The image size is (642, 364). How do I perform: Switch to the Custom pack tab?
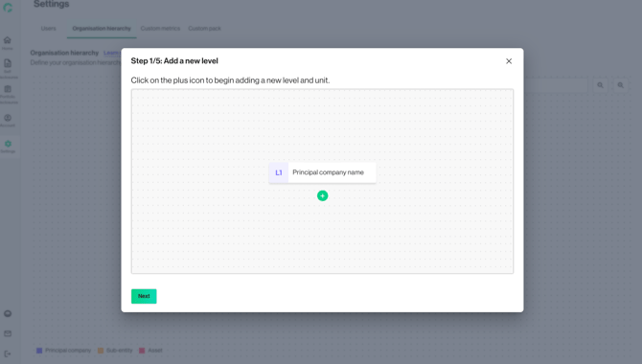(x=204, y=28)
